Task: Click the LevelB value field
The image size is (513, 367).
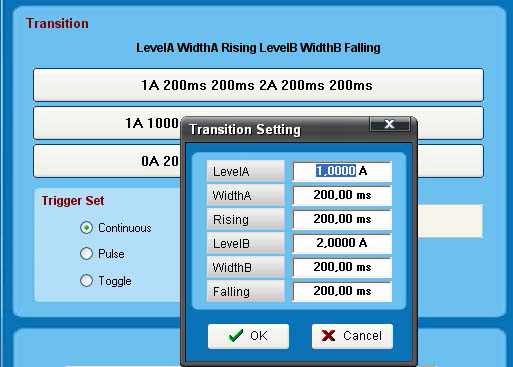Action: click(x=342, y=243)
